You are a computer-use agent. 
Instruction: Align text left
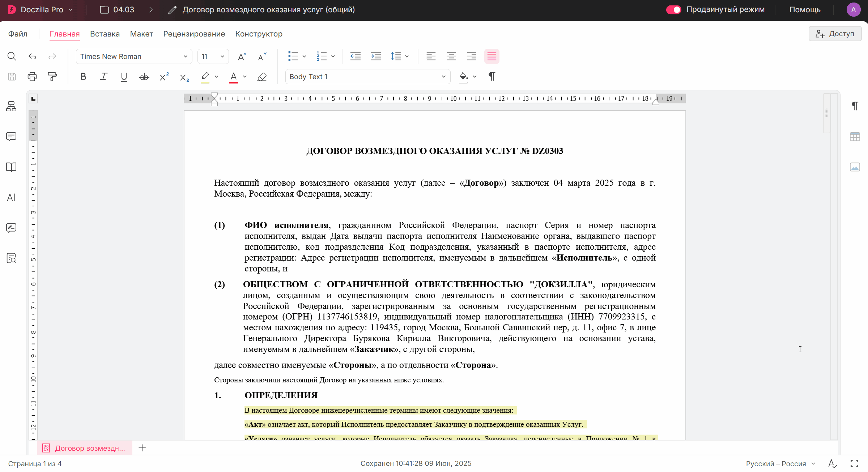[x=431, y=56]
